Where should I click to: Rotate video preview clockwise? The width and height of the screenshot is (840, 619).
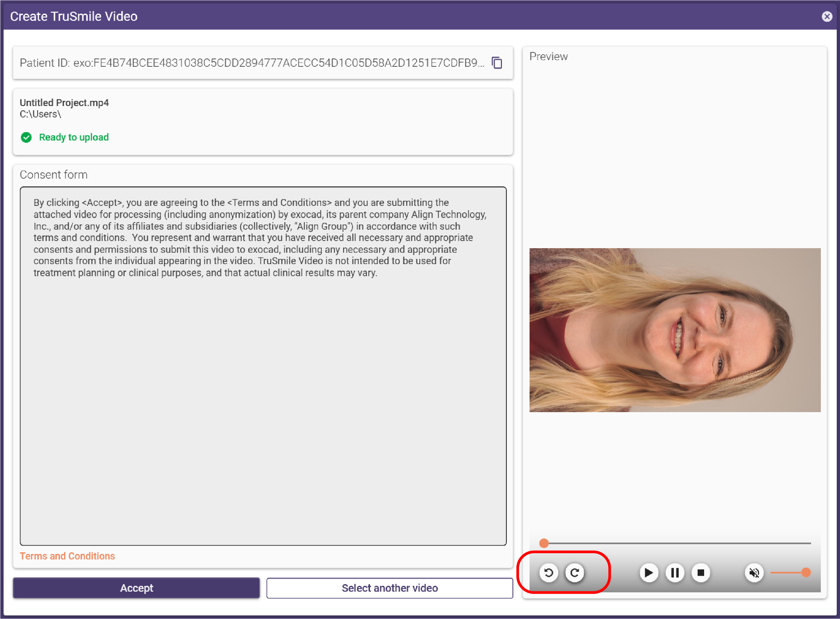[575, 572]
